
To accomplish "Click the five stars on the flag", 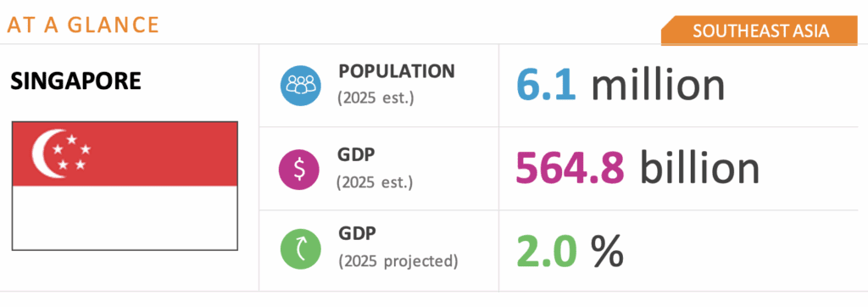I will tap(71, 152).
